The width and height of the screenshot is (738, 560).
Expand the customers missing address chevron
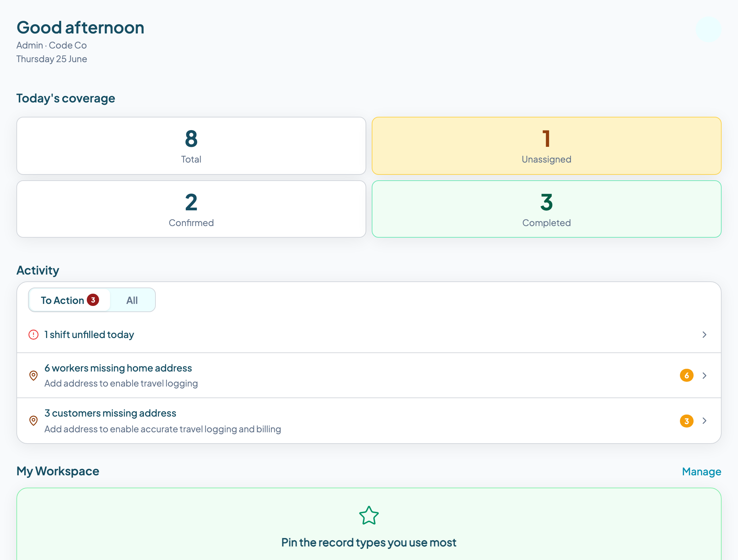tap(704, 421)
